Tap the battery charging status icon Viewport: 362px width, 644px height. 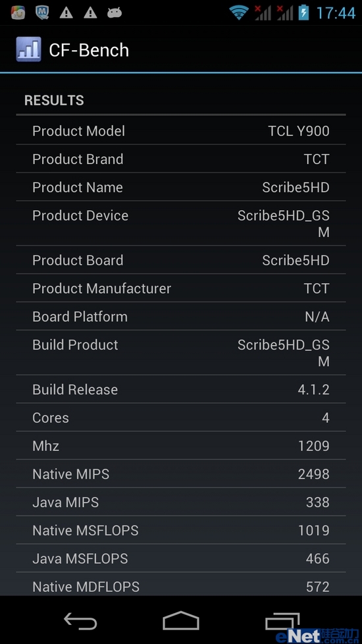point(303,13)
